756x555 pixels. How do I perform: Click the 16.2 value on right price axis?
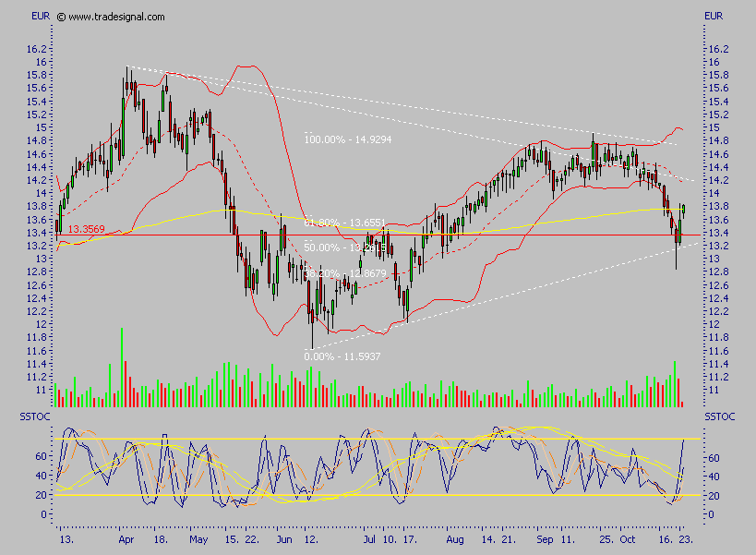coord(718,49)
